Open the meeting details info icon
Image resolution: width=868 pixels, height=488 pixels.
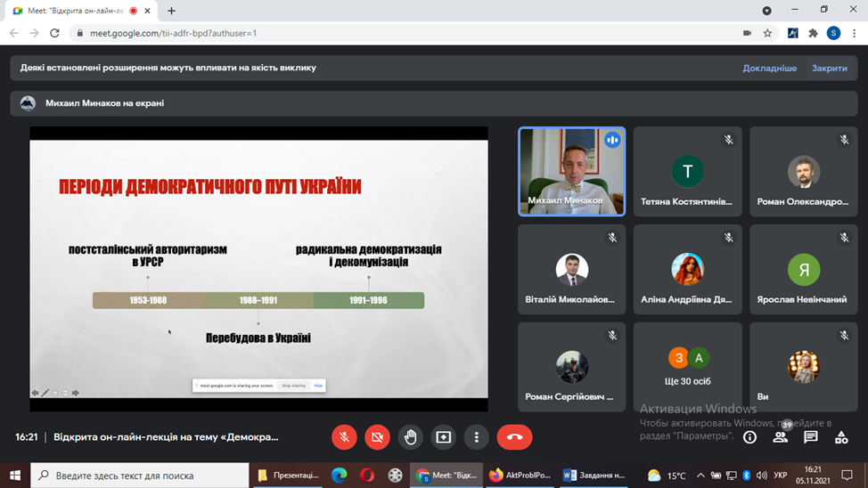click(749, 437)
